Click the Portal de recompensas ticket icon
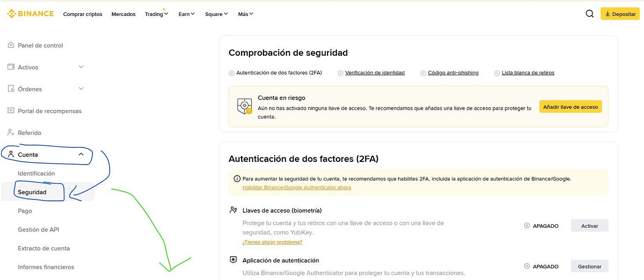The height and width of the screenshot is (280, 644). [x=11, y=111]
